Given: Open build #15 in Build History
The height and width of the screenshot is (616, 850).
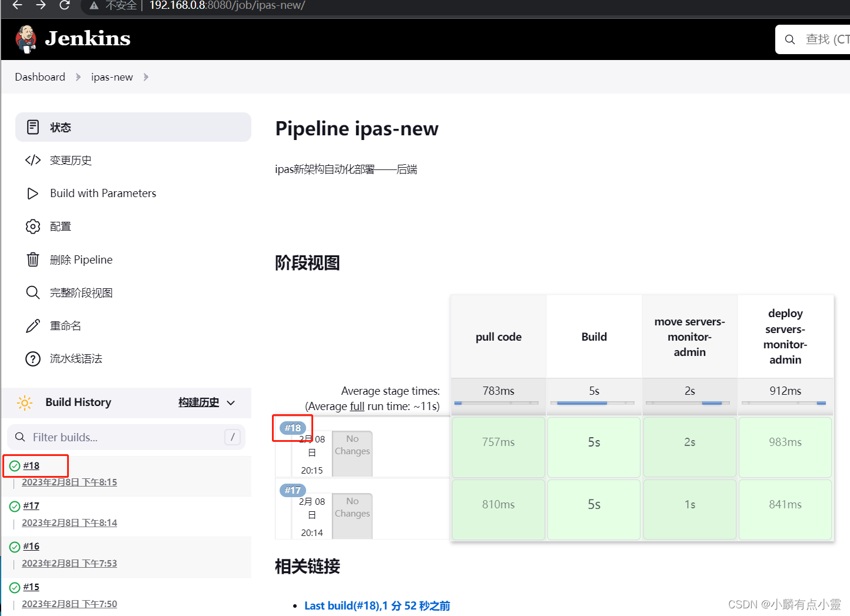Looking at the screenshot, I should pyautogui.click(x=31, y=587).
